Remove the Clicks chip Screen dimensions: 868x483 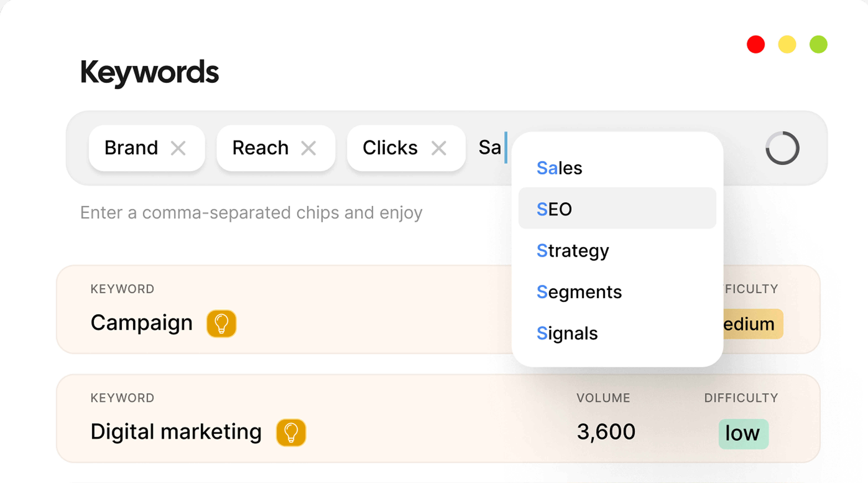(439, 148)
